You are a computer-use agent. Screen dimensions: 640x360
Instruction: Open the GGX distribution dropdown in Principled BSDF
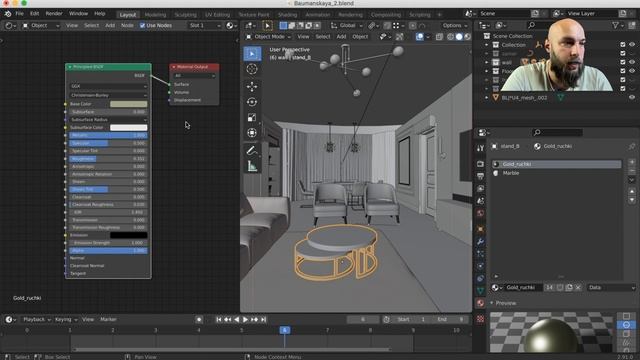coord(108,86)
